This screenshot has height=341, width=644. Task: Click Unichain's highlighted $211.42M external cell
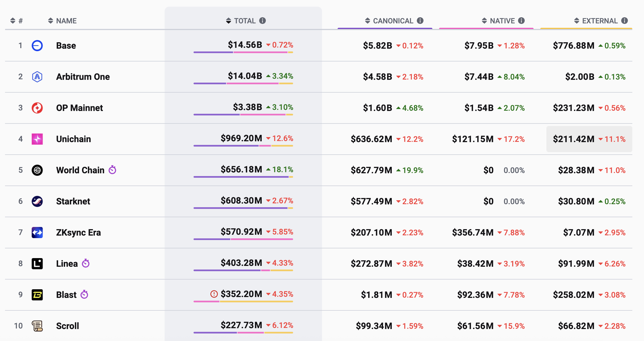(x=589, y=139)
